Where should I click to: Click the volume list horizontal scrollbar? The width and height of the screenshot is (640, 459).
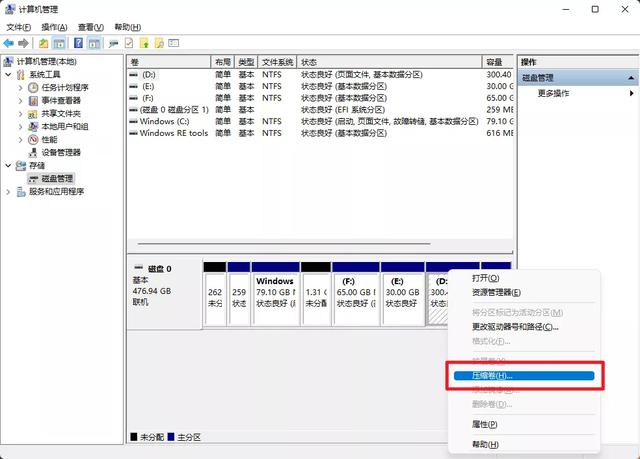[284, 244]
